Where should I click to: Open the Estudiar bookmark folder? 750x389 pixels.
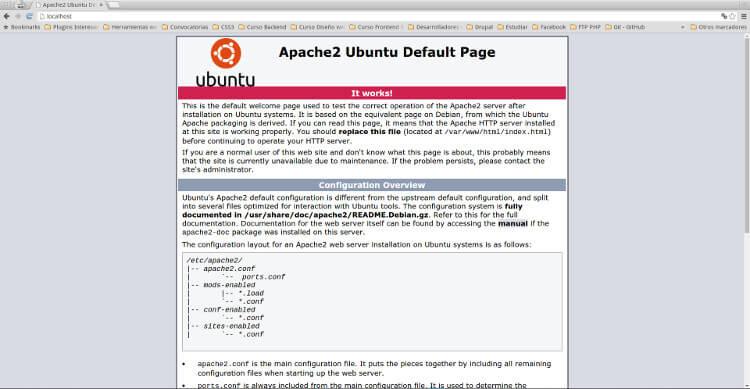pyautogui.click(x=512, y=27)
